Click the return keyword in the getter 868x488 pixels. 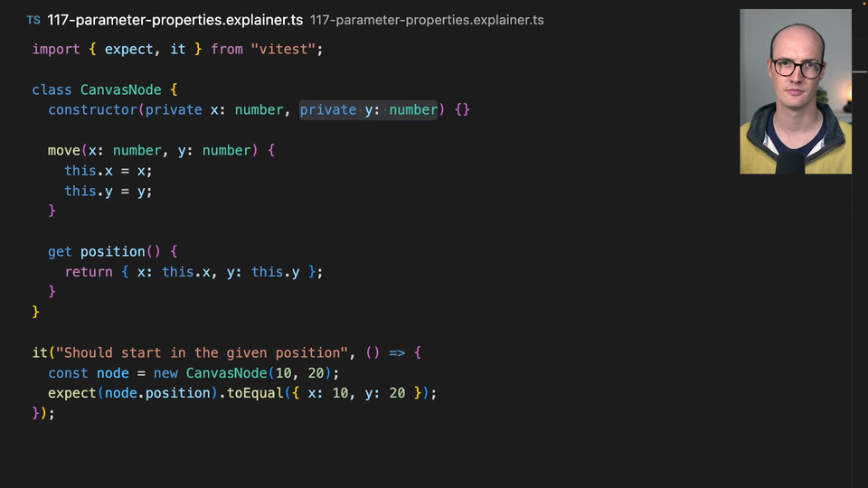pyautogui.click(x=88, y=271)
